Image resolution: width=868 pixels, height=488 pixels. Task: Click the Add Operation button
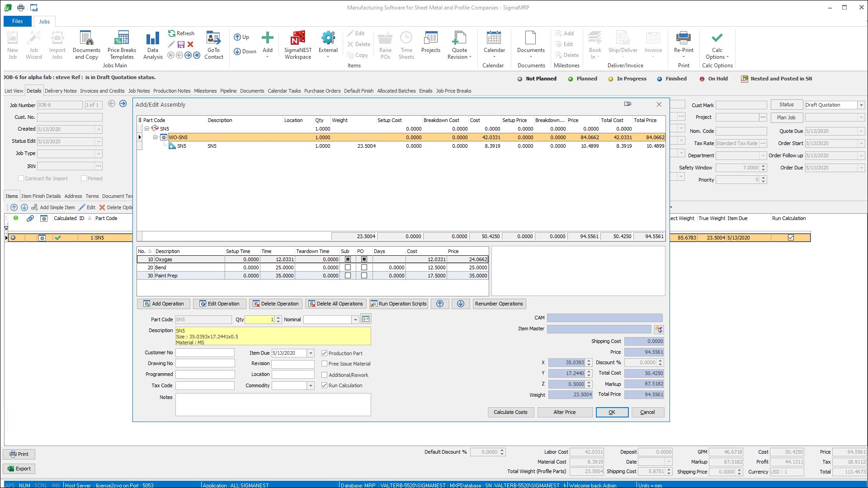(164, 303)
